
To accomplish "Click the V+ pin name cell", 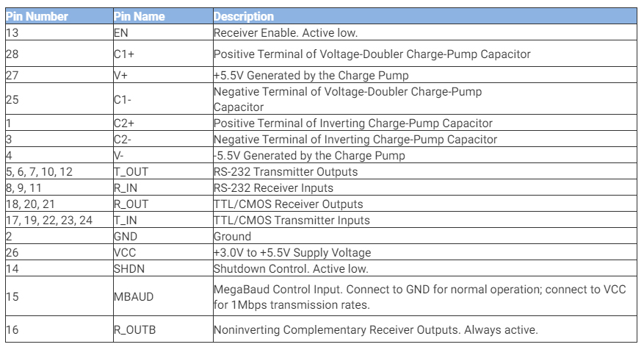I will coord(121,75).
